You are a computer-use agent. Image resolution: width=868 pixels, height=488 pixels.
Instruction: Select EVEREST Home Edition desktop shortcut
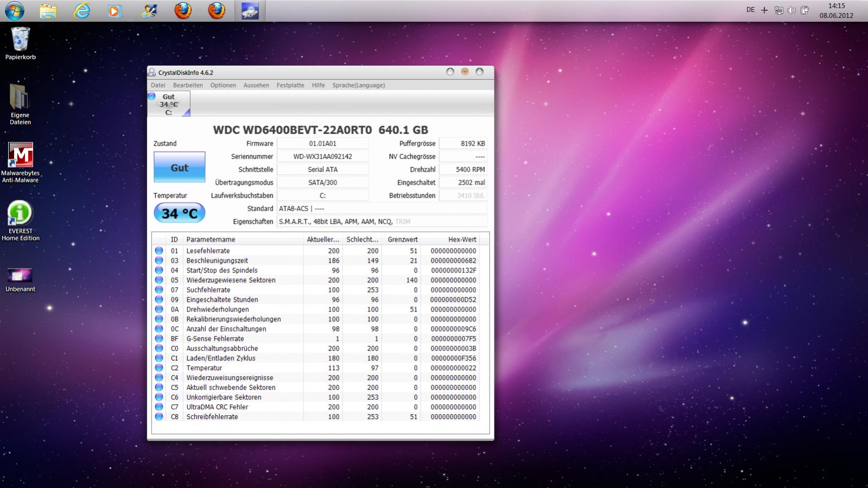click(20, 221)
